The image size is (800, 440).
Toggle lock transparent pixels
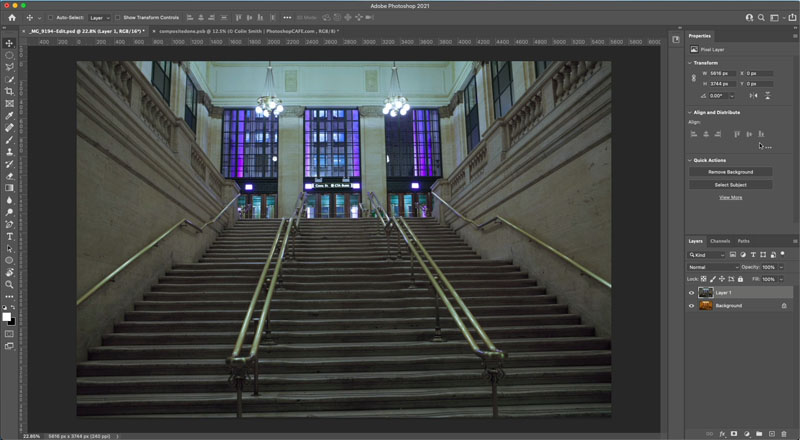tap(704, 279)
